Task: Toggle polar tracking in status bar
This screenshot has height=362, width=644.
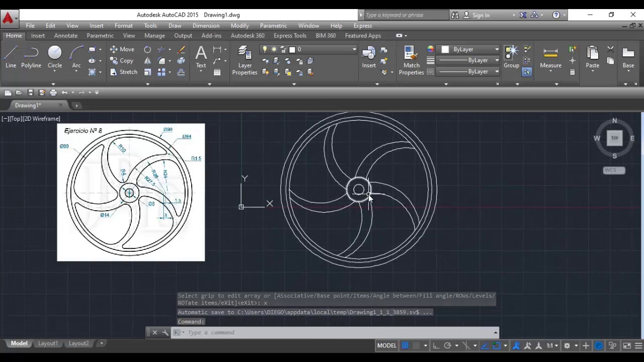Action: [447, 345]
